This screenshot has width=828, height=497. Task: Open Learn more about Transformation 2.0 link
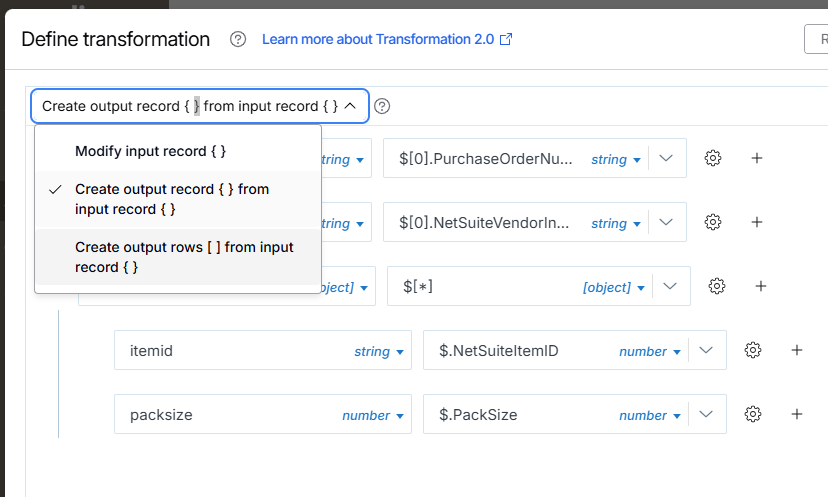click(x=387, y=40)
